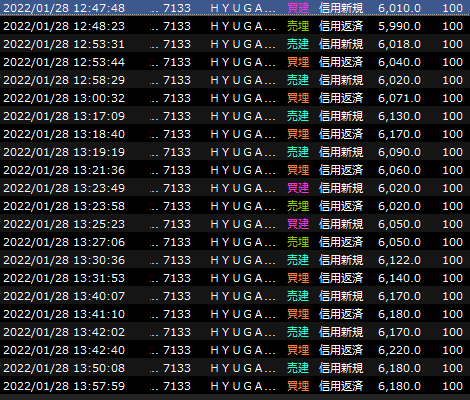Select the timestamp 2022/01/28 13:40:07

[x=64, y=296]
